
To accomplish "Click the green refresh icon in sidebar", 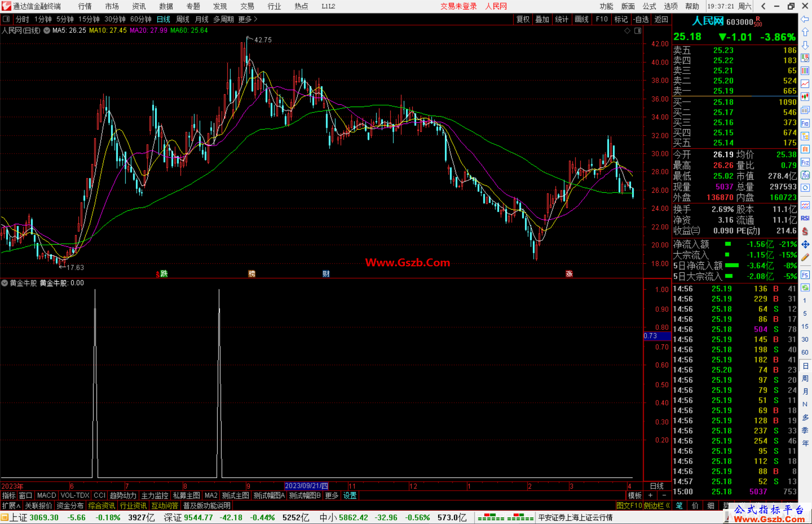I will pyautogui.click(x=805, y=288).
